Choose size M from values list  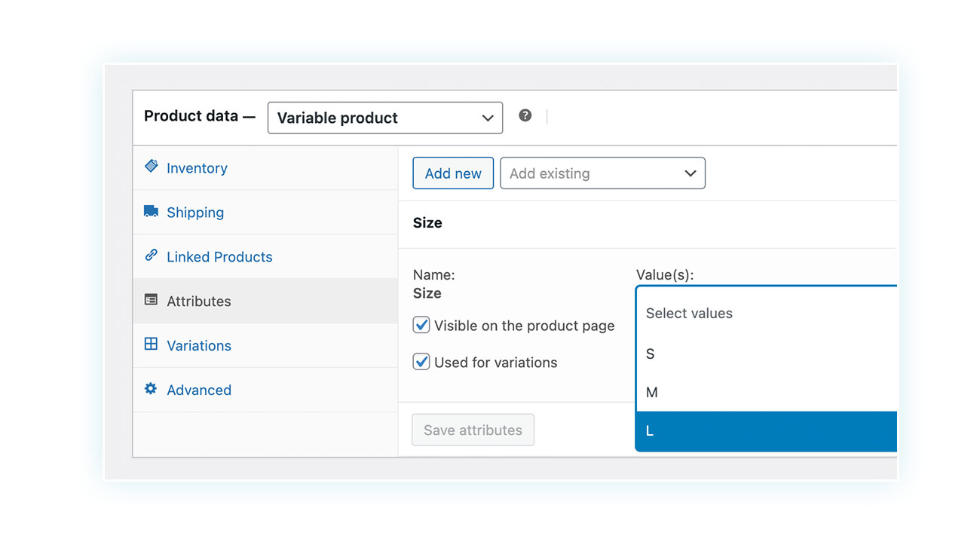click(x=767, y=392)
